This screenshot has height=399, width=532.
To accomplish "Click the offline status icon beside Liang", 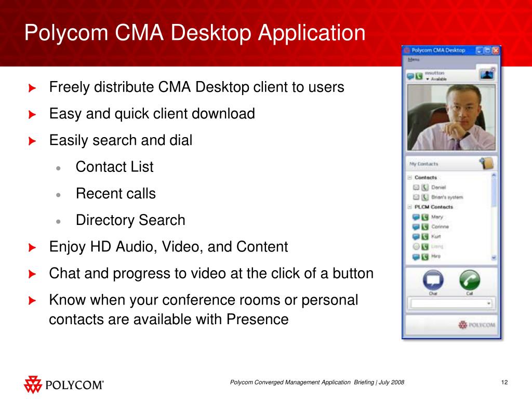I will tap(416, 247).
